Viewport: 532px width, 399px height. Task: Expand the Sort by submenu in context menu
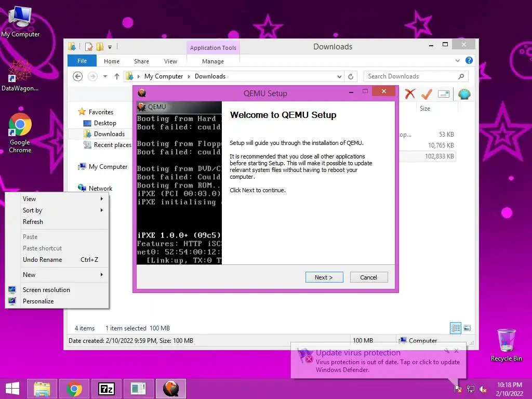point(57,210)
